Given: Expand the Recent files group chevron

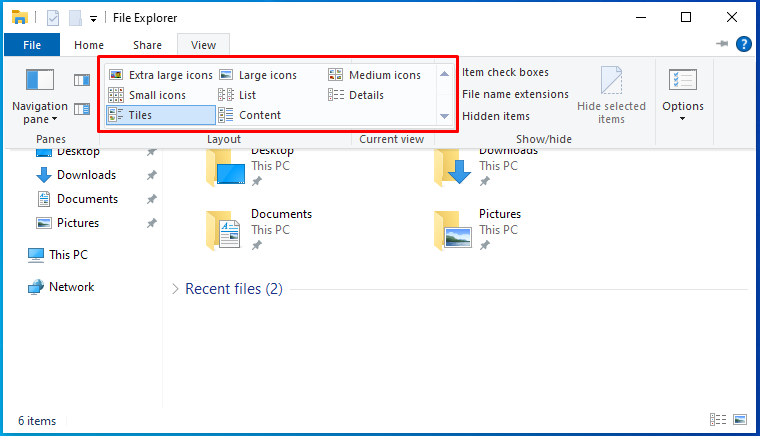Looking at the screenshot, I should tap(175, 289).
